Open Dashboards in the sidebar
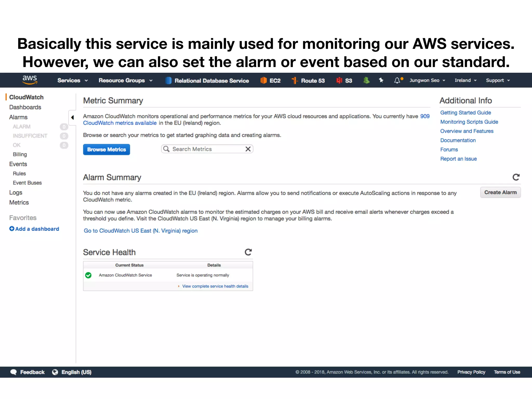 (x=25, y=107)
